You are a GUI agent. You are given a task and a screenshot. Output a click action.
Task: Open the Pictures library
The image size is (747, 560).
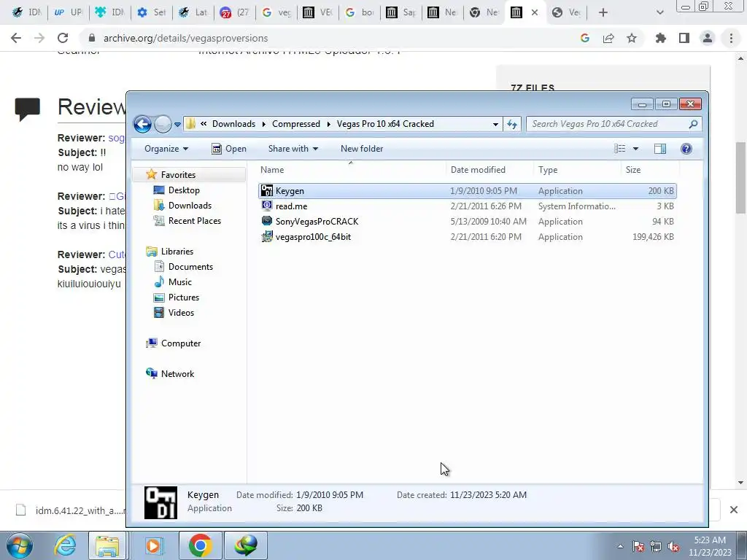[x=183, y=297]
